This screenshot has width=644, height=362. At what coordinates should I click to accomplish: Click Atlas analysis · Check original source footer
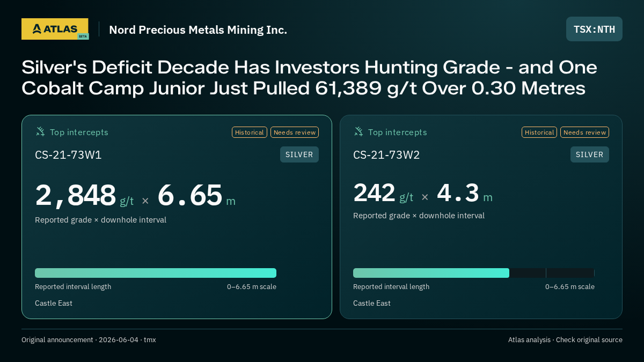565,339
